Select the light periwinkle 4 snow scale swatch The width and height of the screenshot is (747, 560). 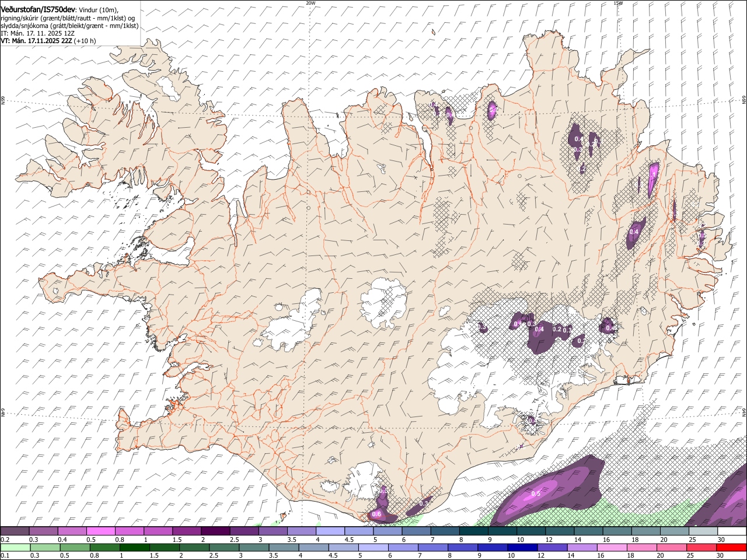tap(330, 531)
